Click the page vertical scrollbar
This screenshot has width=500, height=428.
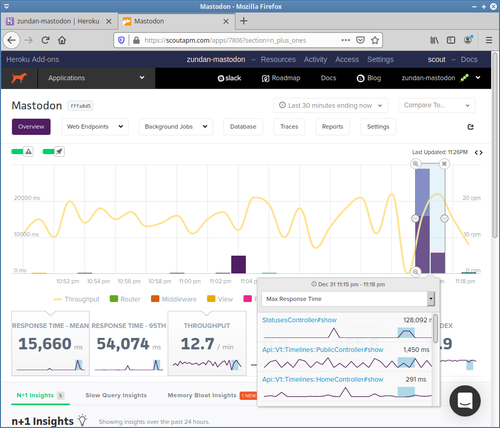(x=495, y=145)
